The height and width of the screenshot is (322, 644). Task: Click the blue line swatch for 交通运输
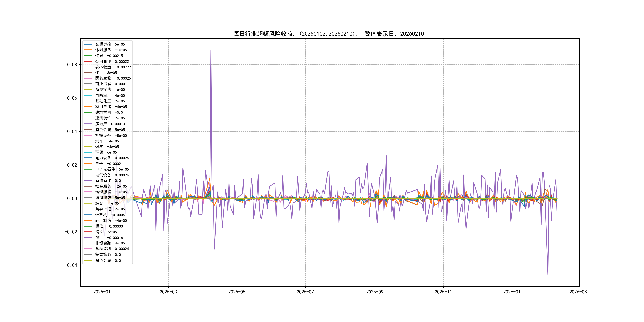(88, 44)
